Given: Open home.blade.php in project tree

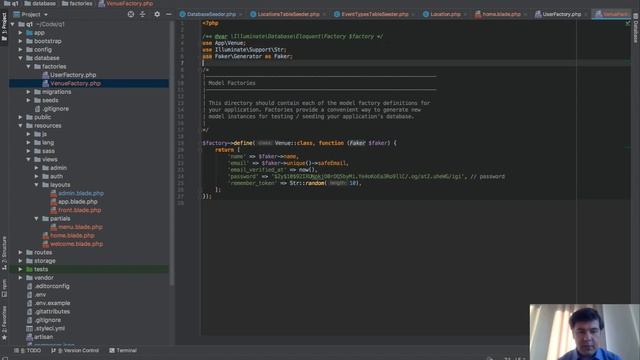Looking at the screenshot, I should click(x=72, y=236).
